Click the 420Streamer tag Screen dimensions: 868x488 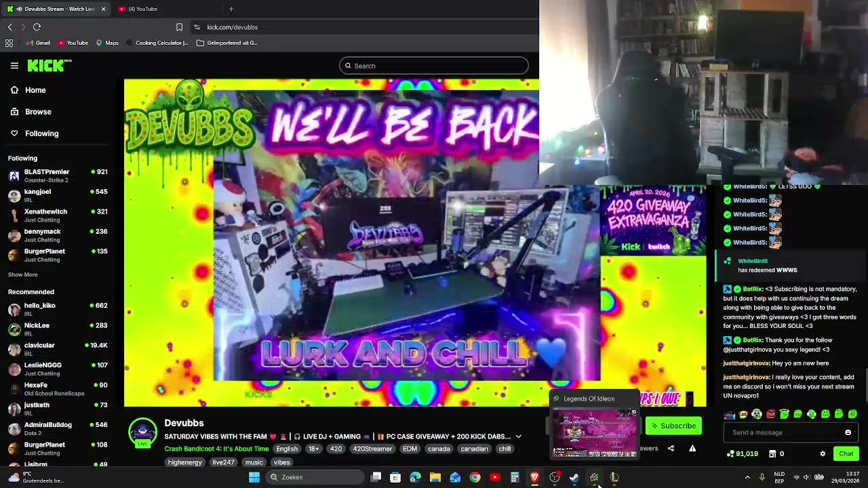pyautogui.click(x=372, y=449)
